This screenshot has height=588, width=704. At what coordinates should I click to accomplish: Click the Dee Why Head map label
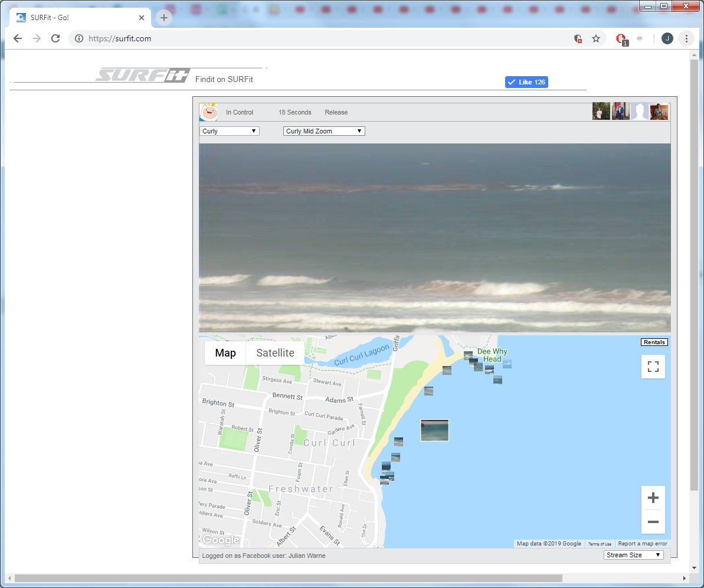(492, 355)
